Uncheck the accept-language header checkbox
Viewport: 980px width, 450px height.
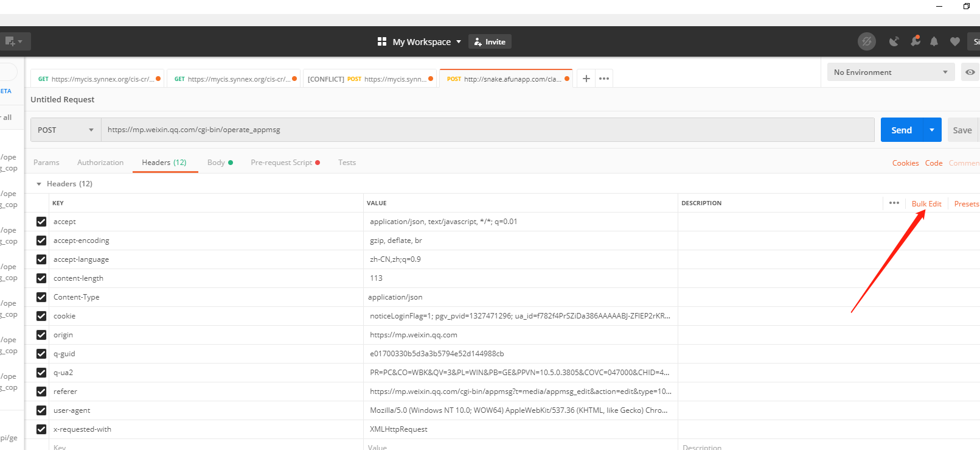coord(41,259)
